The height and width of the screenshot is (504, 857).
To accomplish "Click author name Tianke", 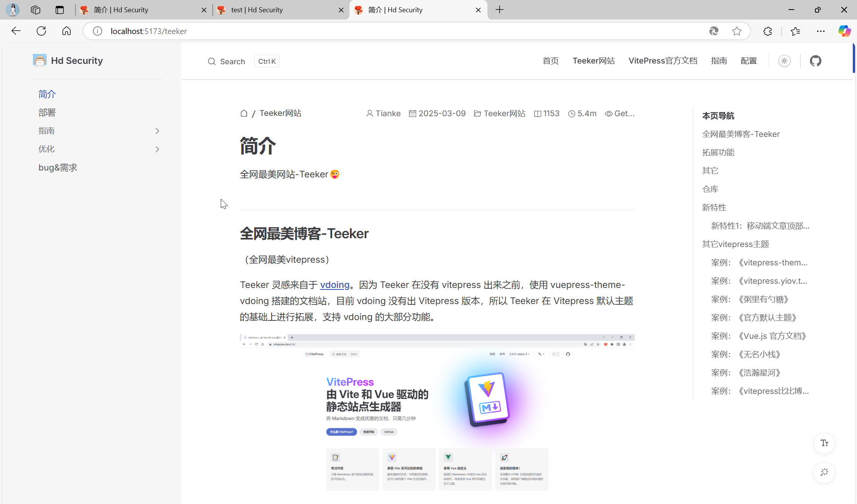I will point(388,114).
